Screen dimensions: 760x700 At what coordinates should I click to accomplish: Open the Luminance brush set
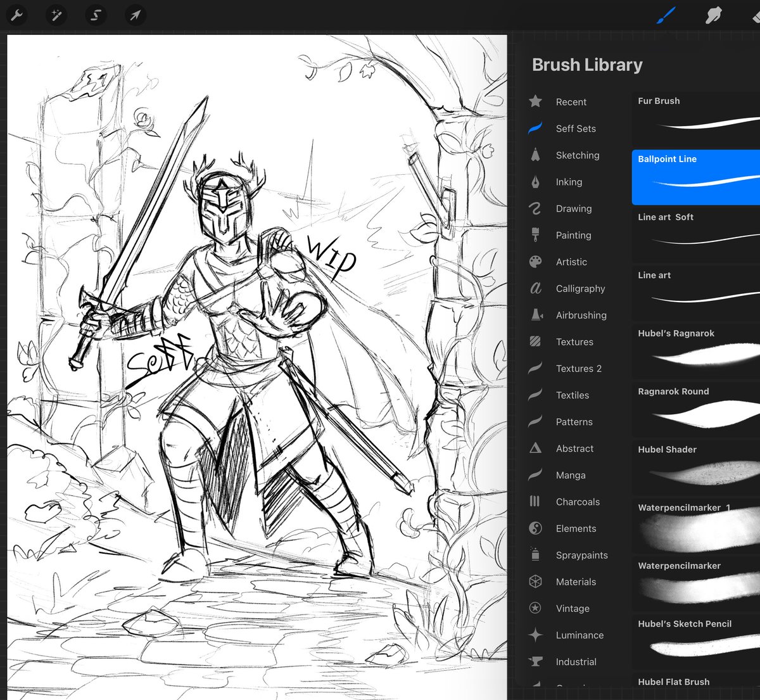click(x=578, y=635)
